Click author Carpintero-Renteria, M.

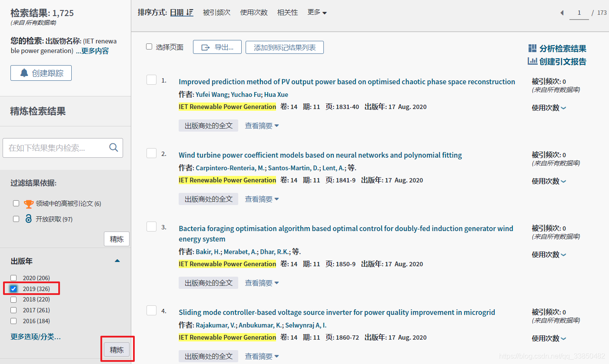[230, 168]
